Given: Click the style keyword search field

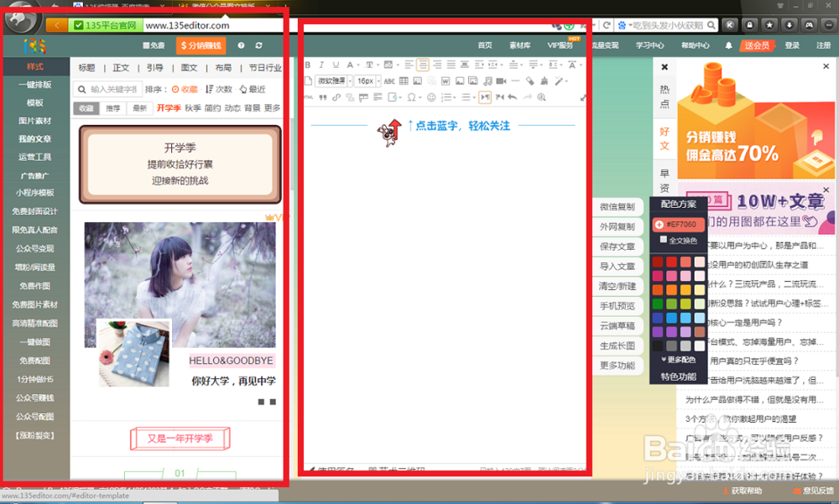Looking at the screenshot, I should coord(108,90).
